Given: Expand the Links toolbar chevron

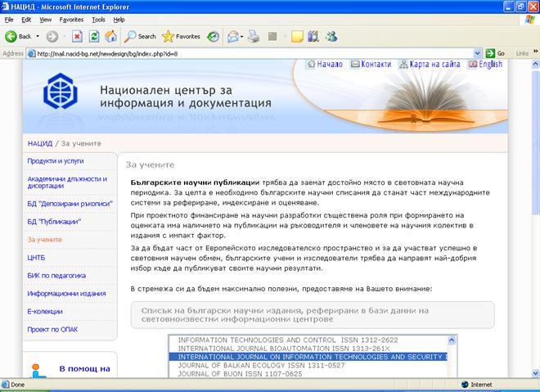Looking at the screenshot, I should [536, 52].
